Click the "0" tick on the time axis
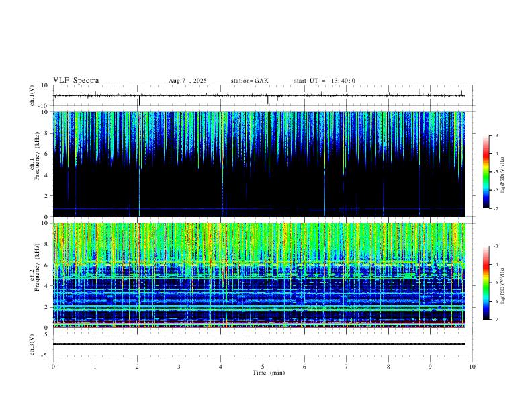The width and height of the screenshot is (532, 411). click(x=53, y=367)
